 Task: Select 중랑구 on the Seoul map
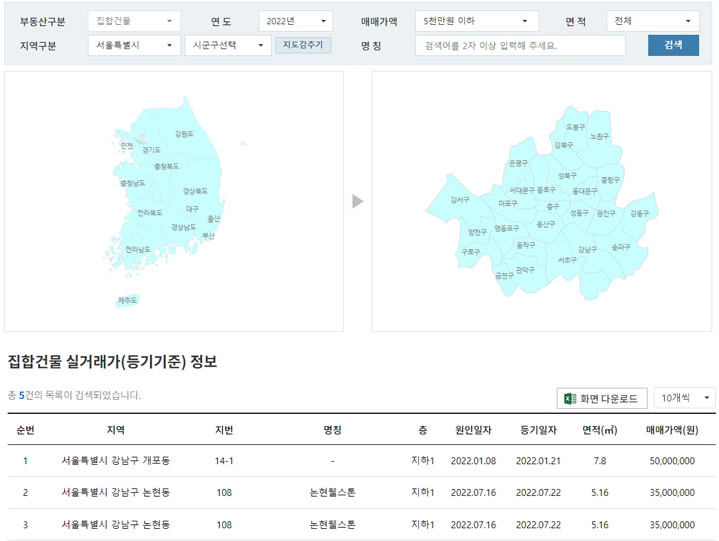pyautogui.click(x=610, y=180)
